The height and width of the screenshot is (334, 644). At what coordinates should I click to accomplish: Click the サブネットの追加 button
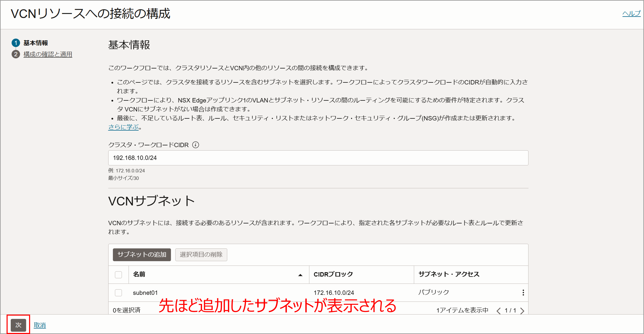click(x=142, y=255)
